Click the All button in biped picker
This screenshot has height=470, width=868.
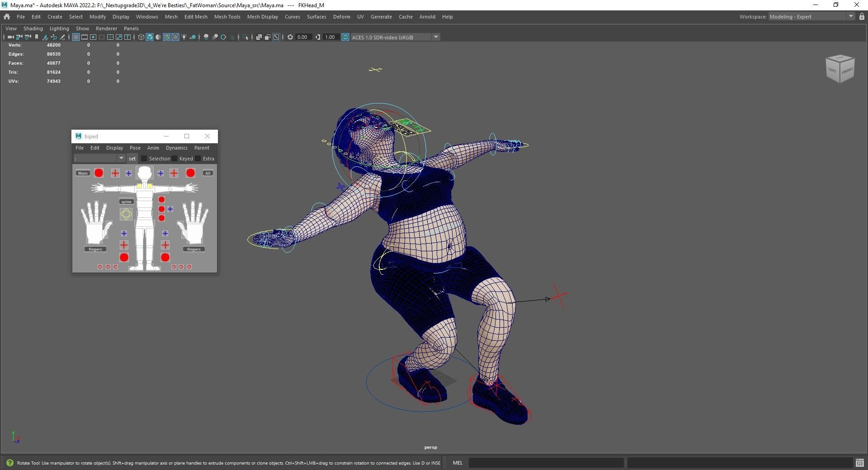(208, 173)
